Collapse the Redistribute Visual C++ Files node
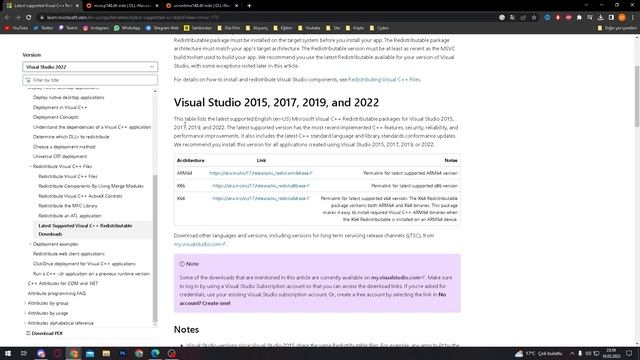 [x=30, y=167]
